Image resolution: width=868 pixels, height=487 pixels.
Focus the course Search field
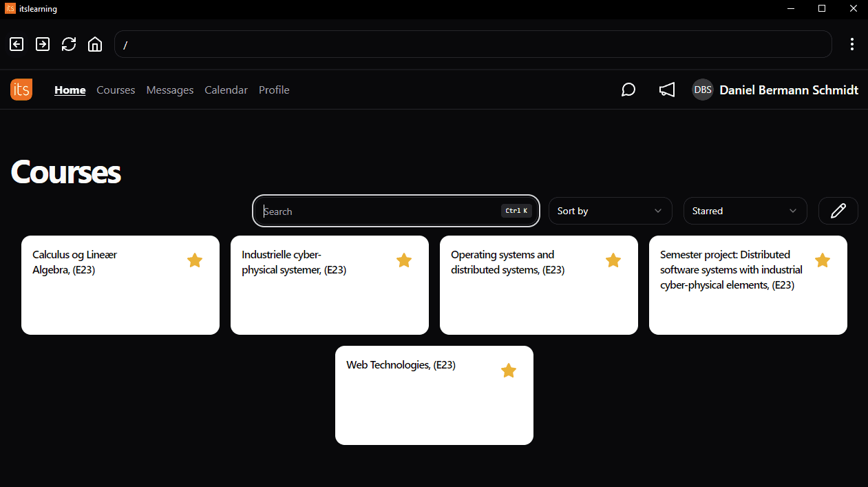click(396, 211)
